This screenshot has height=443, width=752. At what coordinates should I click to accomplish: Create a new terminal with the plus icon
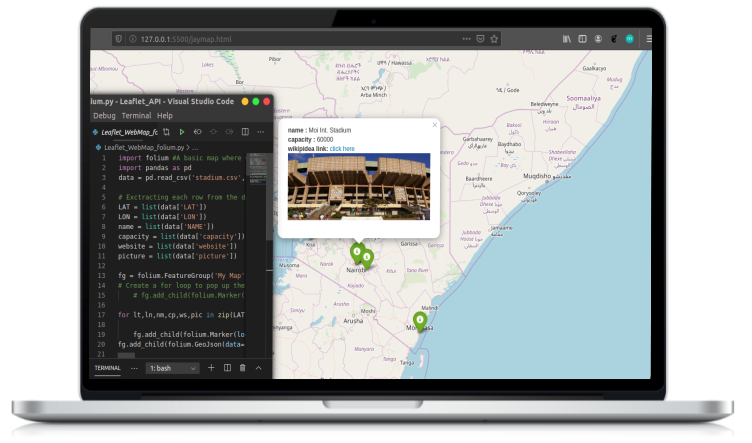click(211, 368)
